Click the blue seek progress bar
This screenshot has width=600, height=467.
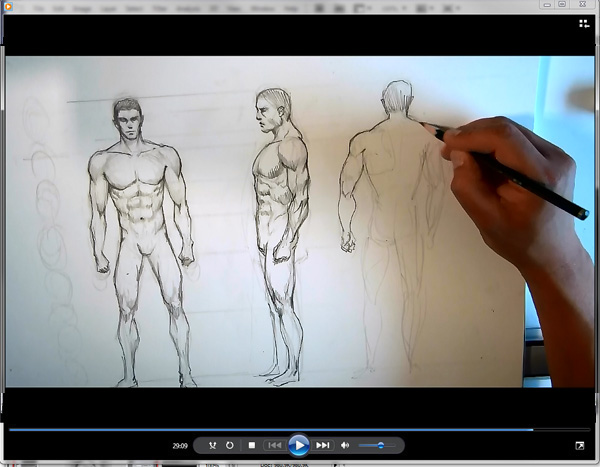coord(300,430)
